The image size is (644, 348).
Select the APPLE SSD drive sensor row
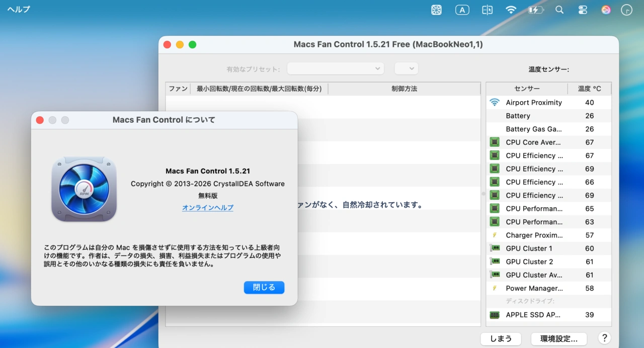(x=548, y=315)
